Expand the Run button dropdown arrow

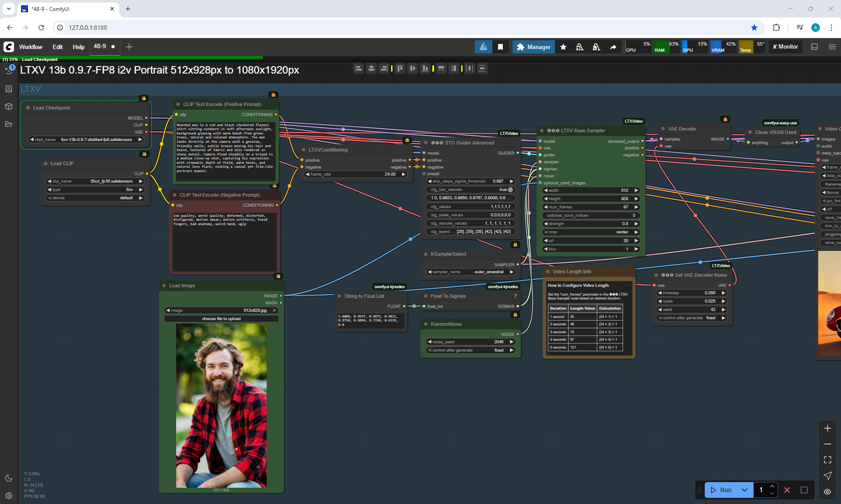pos(745,490)
